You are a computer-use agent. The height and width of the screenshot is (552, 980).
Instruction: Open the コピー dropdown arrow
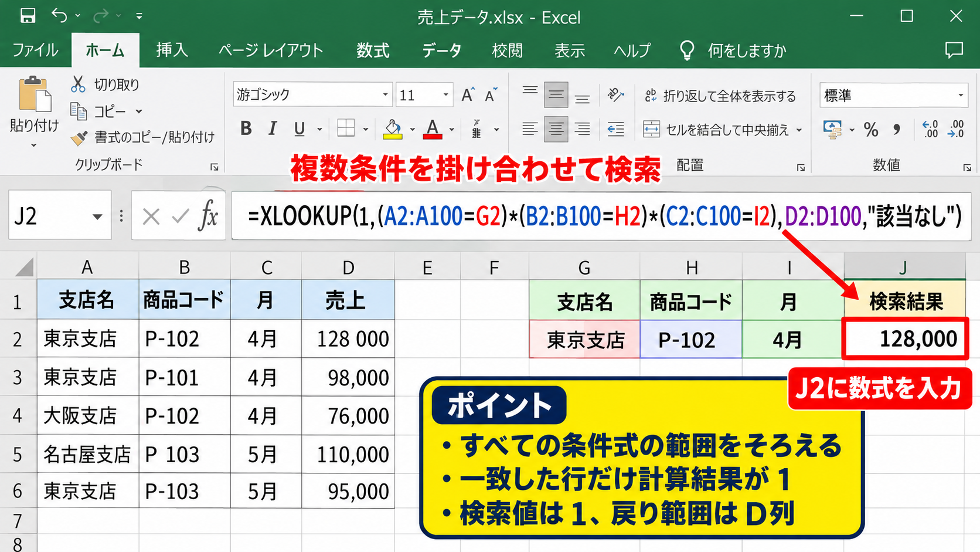(139, 111)
